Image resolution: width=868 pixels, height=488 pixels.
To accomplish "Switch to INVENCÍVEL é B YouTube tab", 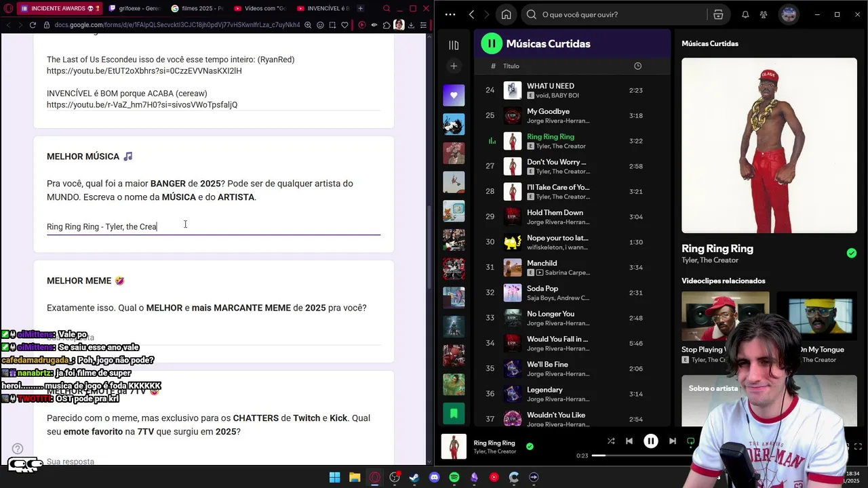I will click(x=323, y=8).
